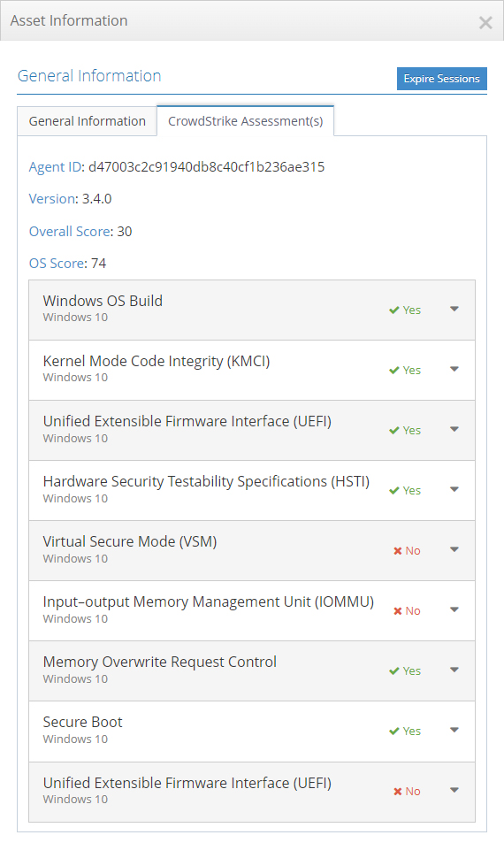
Task: Click the Secure Boot title
Action: pyautogui.click(x=82, y=723)
